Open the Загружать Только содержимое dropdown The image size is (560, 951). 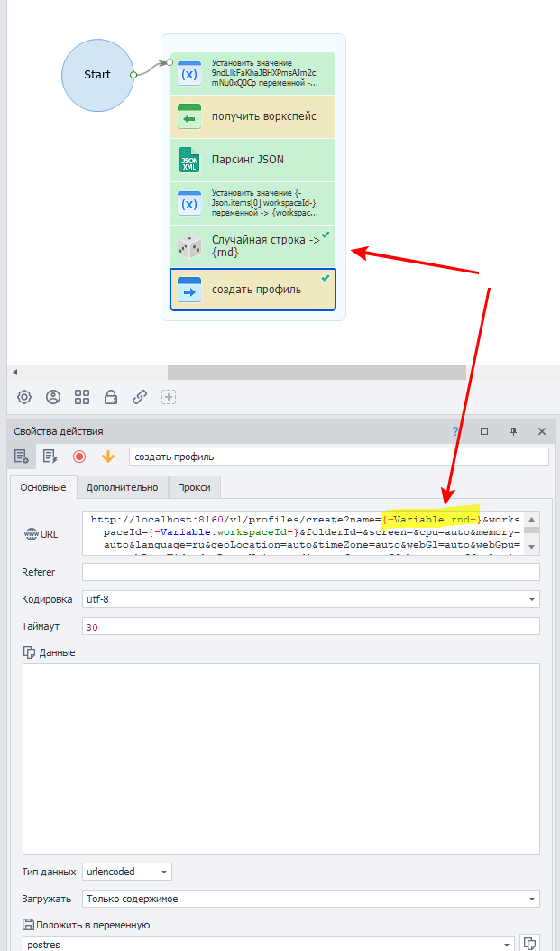[x=311, y=899]
